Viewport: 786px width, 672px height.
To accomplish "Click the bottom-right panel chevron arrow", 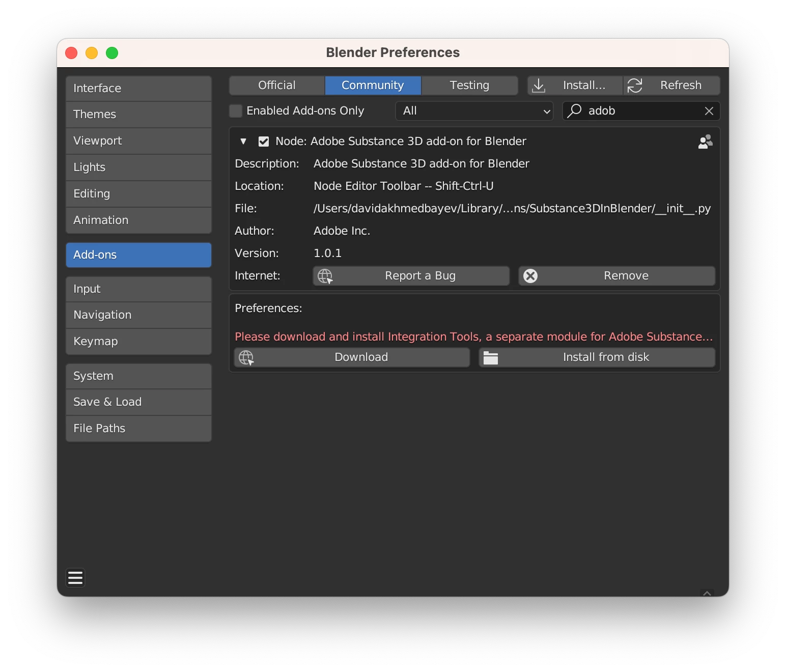I will point(707,593).
